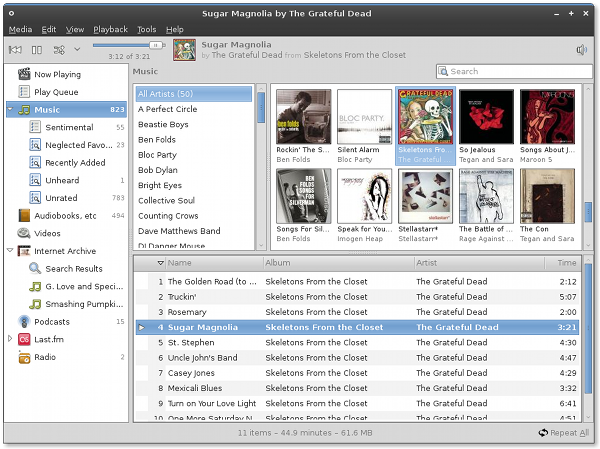Select the Radio icon in sidebar

(x=24, y=357)
